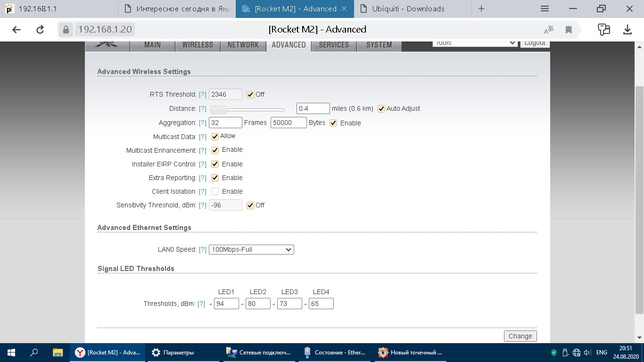Screen dimensions: 644x362
Task: Open Сетевые подключения taskbar window
Action: [259, 352]
